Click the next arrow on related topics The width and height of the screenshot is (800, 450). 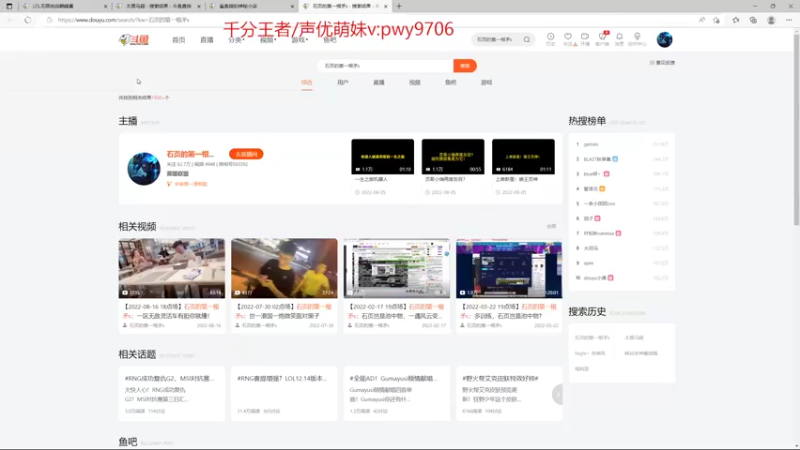pos(558,394)
